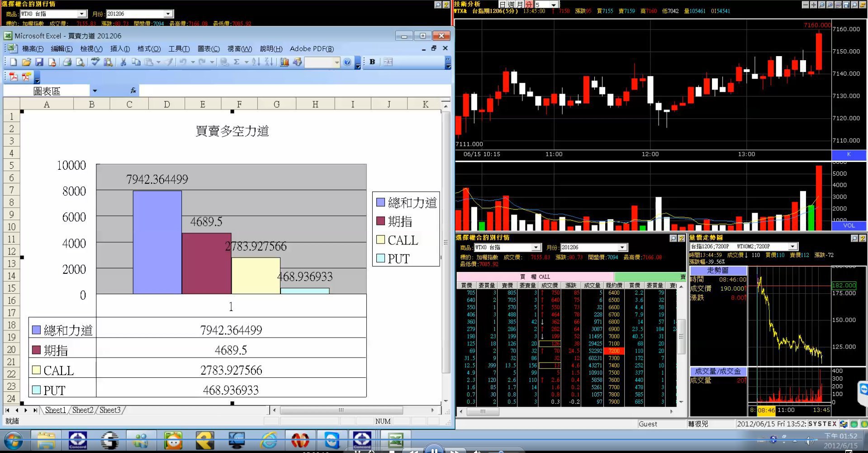Click the VOL label beside volume chart
This screenshot has height=453, width=868.
(x=849, y=225)
